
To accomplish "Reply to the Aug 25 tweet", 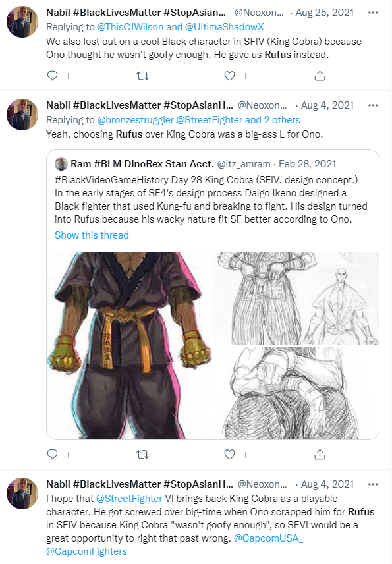I will pos(53,76).
